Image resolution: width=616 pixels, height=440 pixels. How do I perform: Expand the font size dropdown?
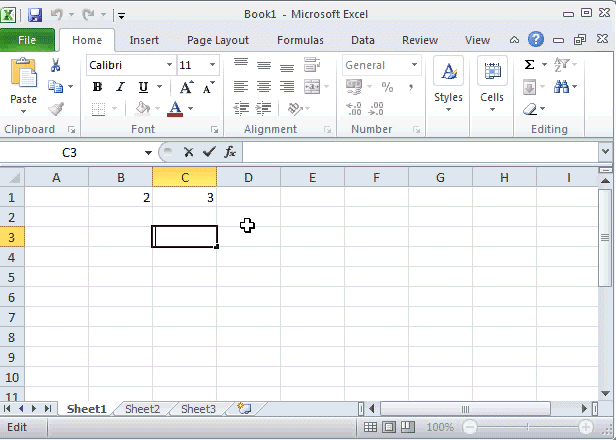tap(212, 65)
